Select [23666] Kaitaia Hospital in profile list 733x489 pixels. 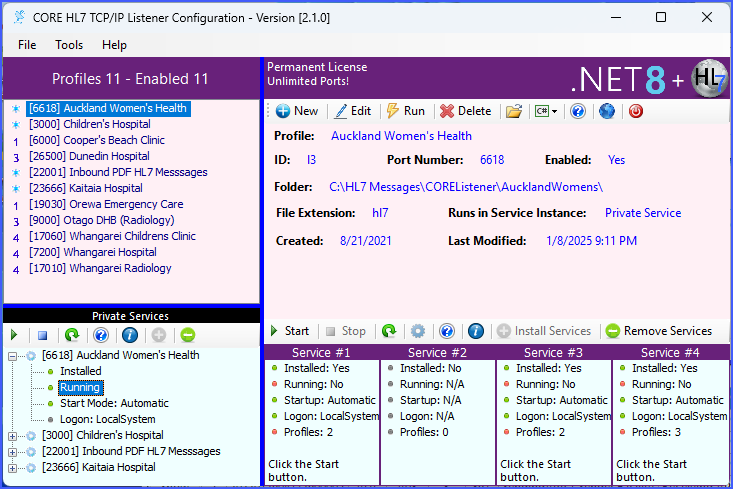pyautogui.click(x=86, y=188)
